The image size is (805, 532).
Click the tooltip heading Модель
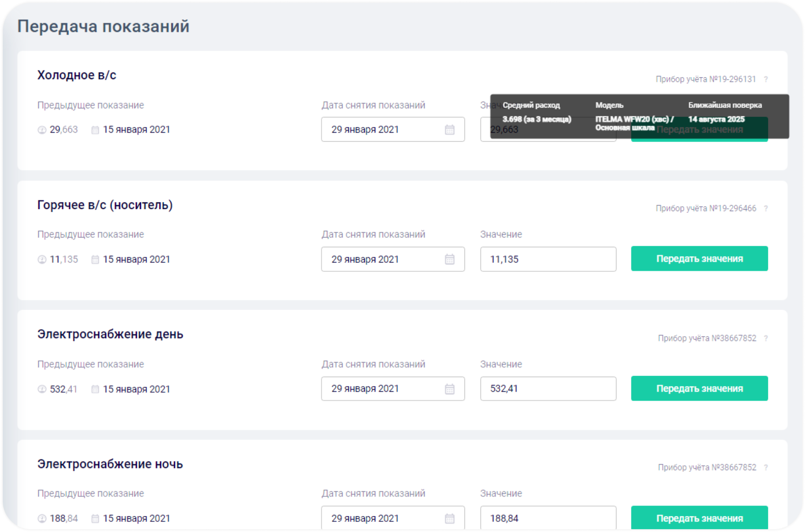[x=609, y=105]
